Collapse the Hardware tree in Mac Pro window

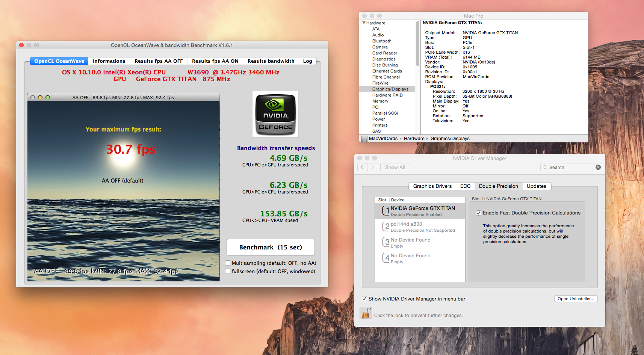(364, 23)
